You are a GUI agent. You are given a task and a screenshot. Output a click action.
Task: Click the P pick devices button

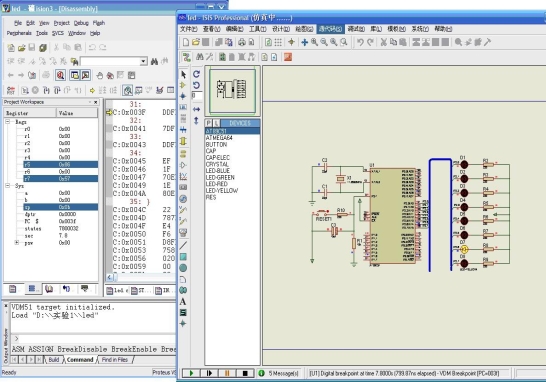click(208, 123)
